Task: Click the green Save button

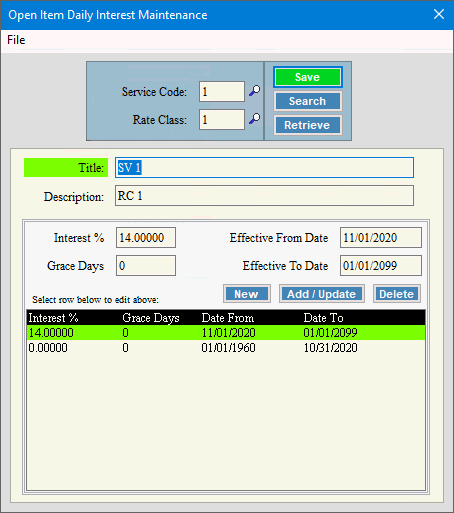Action: pos(307,77)
